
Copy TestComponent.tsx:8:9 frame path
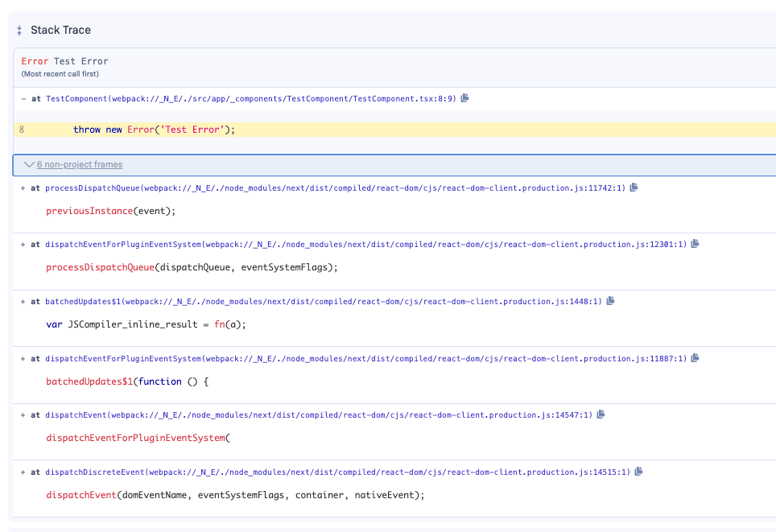(464, 98)
